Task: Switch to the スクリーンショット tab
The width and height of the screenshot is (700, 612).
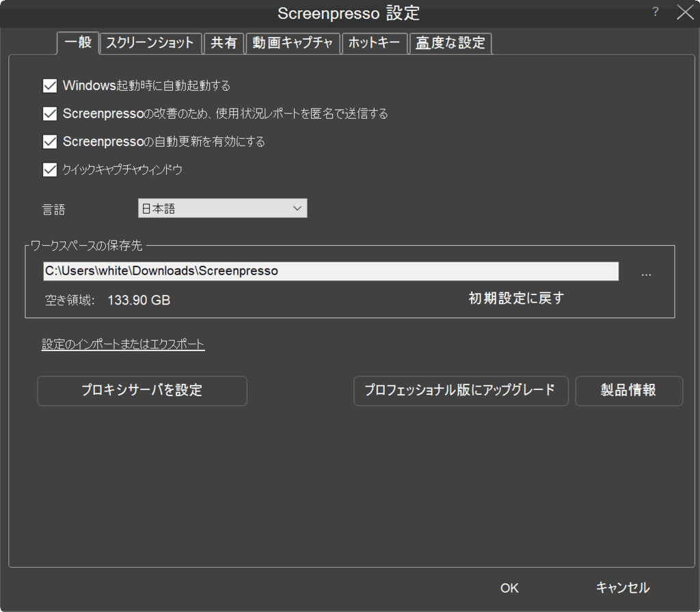Action: point(151,43)
